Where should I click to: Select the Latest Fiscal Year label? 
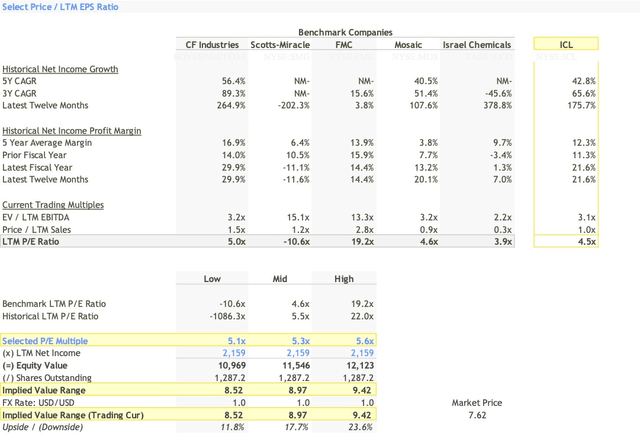(37, 167)
